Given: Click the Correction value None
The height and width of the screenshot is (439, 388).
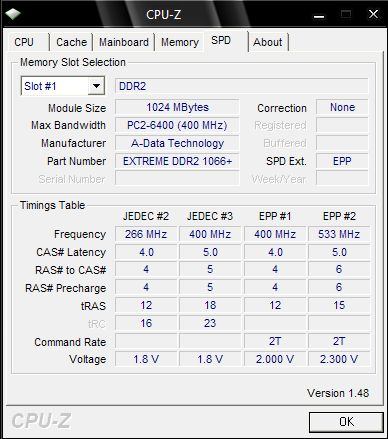Looking at the screenshot, I should tap(342, 107).
